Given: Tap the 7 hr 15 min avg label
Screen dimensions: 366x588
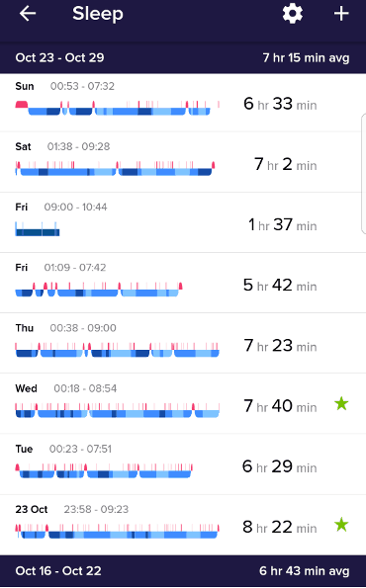Looking at the screenshot, I should point(306,57).
